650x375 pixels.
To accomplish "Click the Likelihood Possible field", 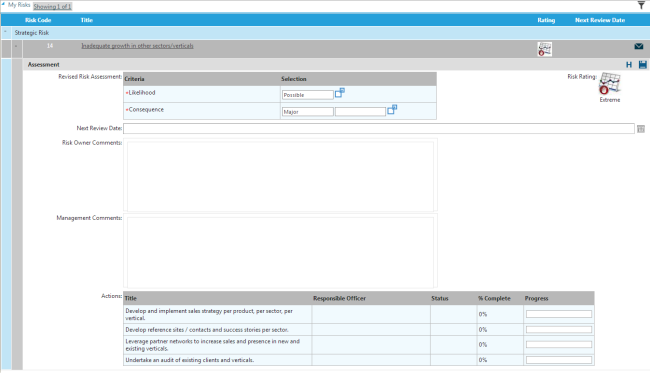I will [x=308, y=95].
